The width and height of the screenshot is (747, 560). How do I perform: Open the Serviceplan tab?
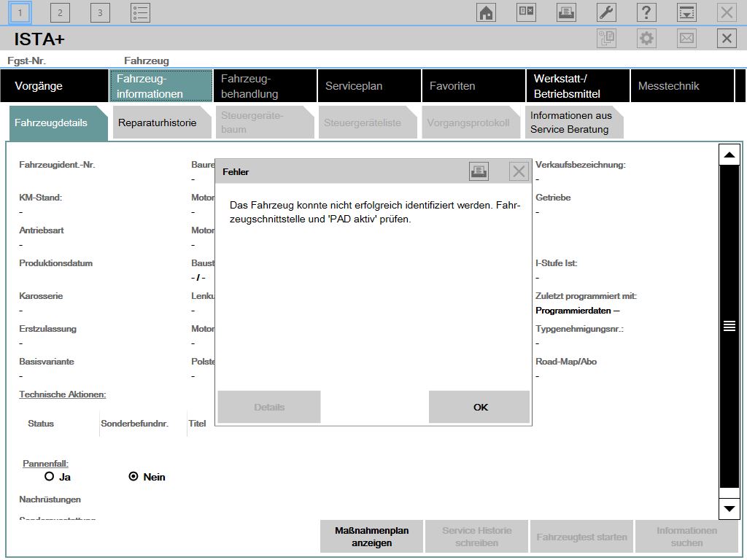pos(369,86)
